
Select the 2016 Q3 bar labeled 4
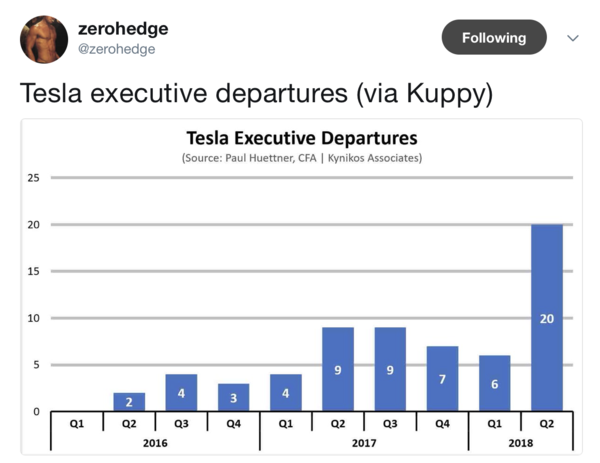[181, 393]
